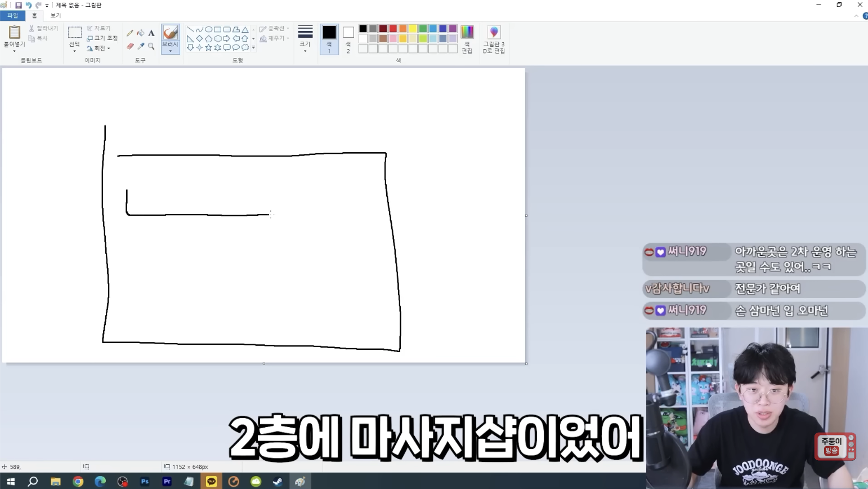Select the Magnifier tool
The height and width of the screenshot is (489, 868).
[151, 46]
